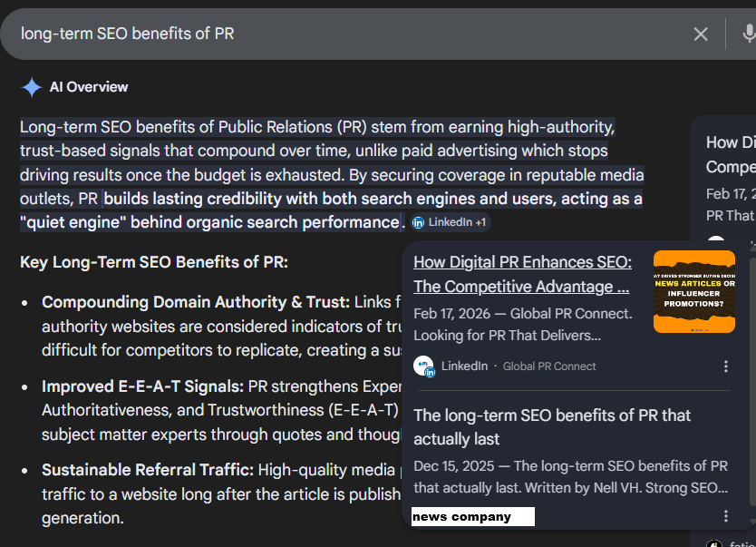This screenshot has height=547, width=756.
Task: Clear the search query with the X icon
Action: [701, 34]
